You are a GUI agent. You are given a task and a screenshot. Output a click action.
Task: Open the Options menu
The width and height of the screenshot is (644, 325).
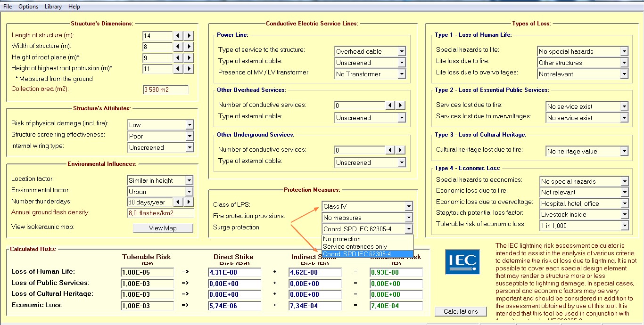[x=28, y=7]
